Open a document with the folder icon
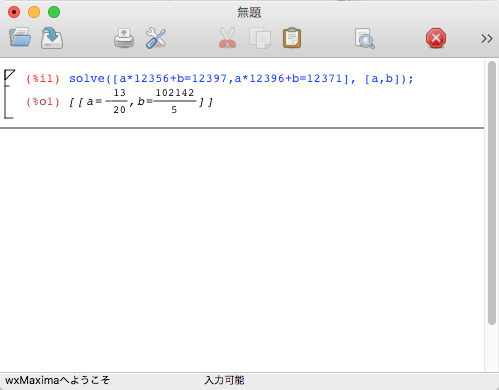The width and height of the screenshot is (499, 390). [x=20, y=37]
